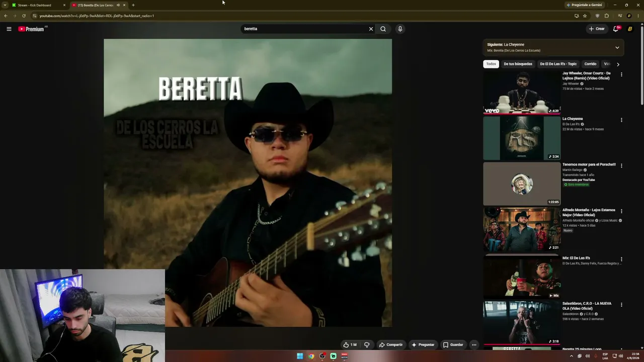The width and height of the screenshot is (644, 362).
Task: Open the YouTube hamburger guide menu
Action: 9,29
